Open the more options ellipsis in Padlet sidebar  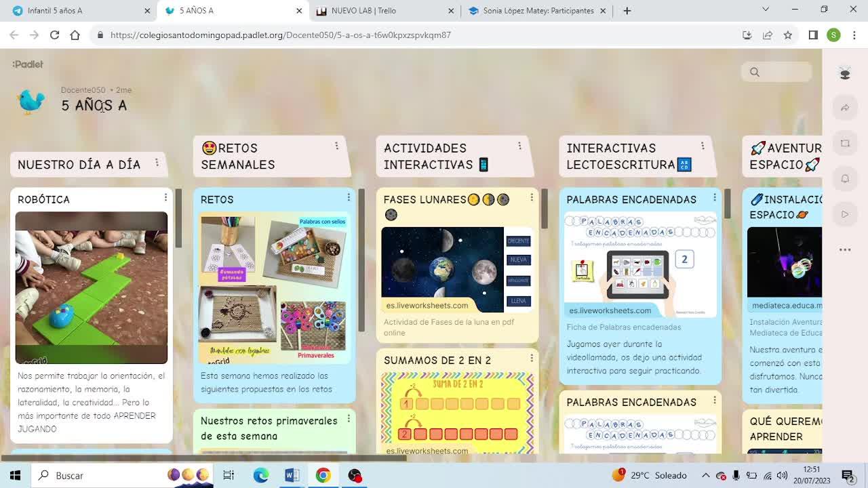click(845, 249)
